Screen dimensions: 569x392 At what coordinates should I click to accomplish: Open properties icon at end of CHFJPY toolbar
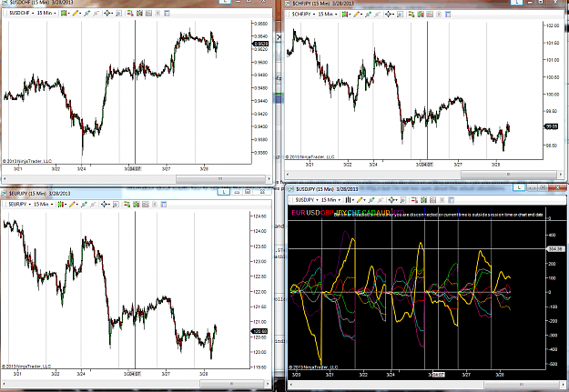448,15
